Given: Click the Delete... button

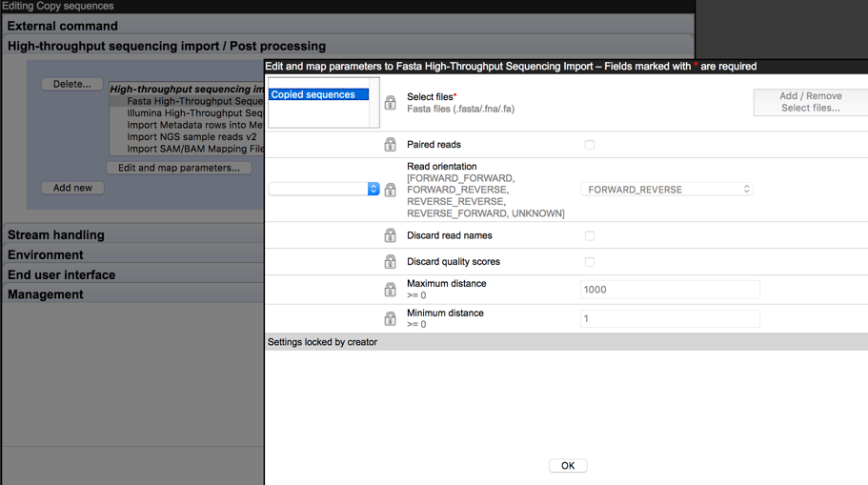Looking at the screenshot, I should pyautogui.click(x=72, y=84).
